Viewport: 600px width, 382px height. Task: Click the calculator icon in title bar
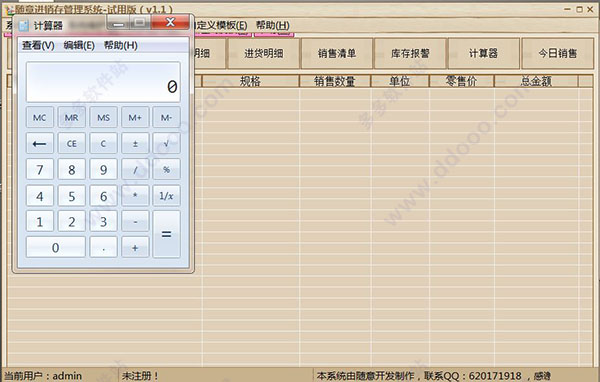point(24,26)
